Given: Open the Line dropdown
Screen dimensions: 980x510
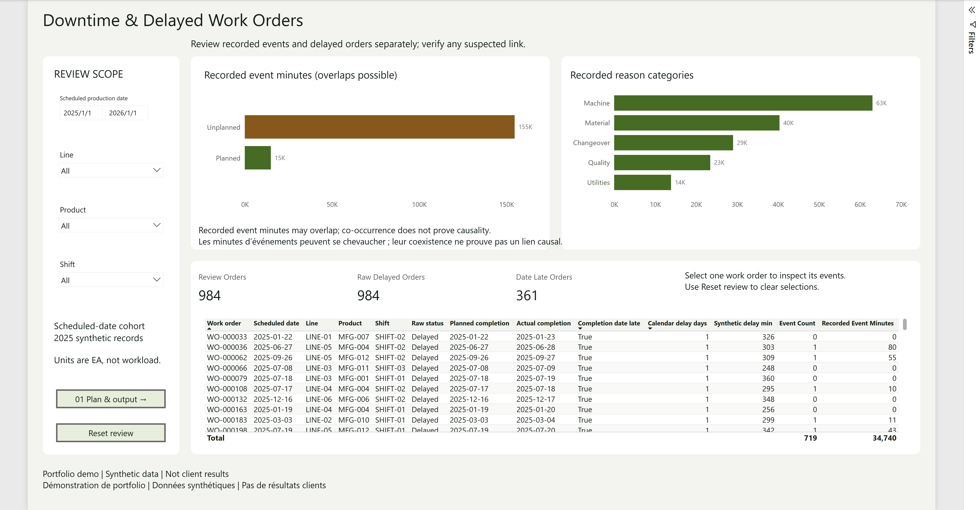Looking at the screenshot, I should [x=111, y=170].
